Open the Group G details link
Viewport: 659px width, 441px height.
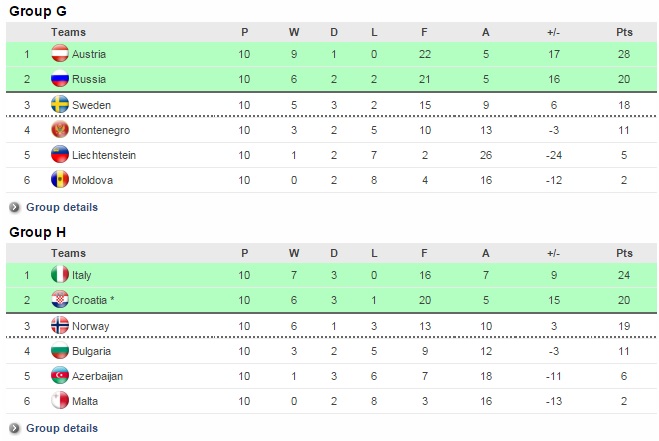pyautogui.click(x=62, y=207)
